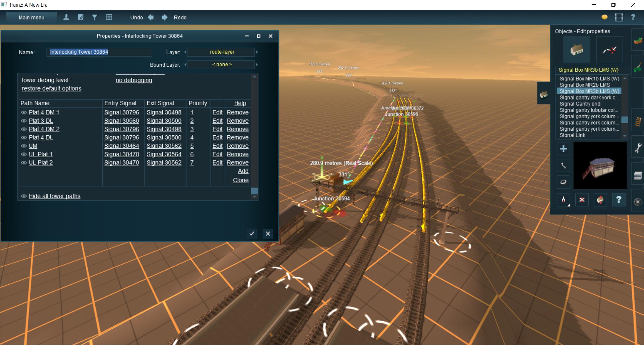Screen dimensions: 644x345
Task: Toggle visibility of Plat 4 DM 1 path
Action: pos(24,113)
